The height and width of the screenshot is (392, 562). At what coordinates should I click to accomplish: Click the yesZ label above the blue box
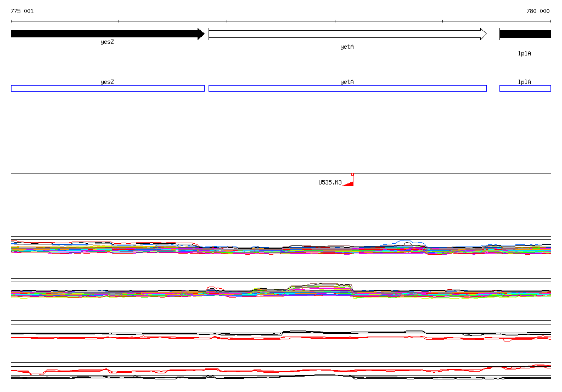107,82
